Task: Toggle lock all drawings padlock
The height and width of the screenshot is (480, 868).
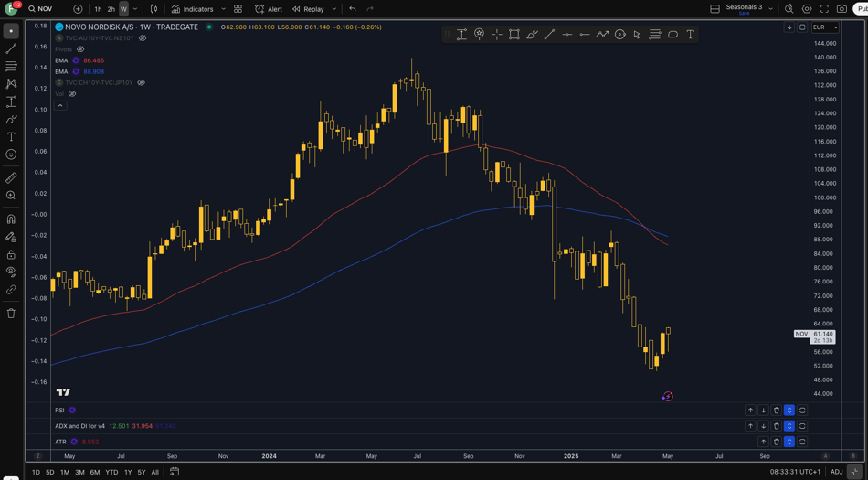Action: 11,255
